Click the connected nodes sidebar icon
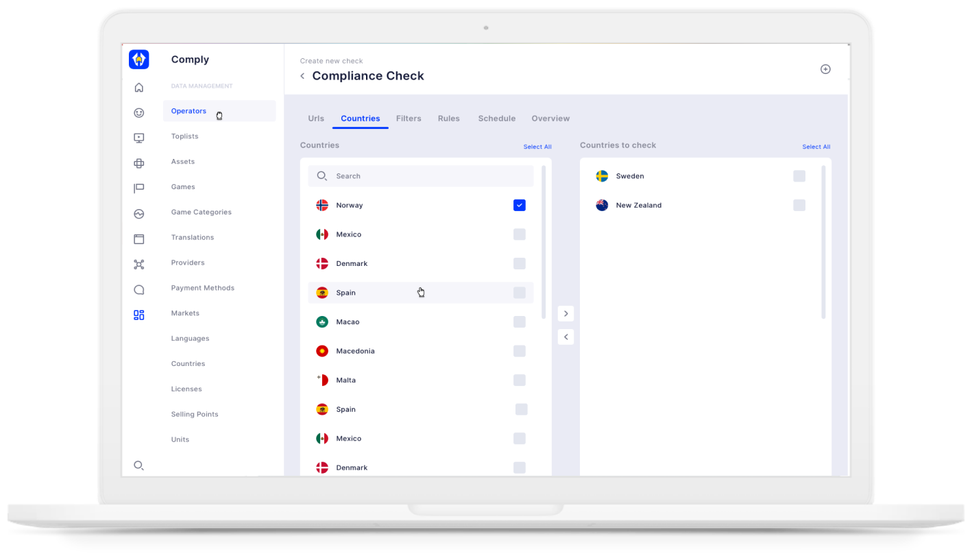972x560 pixels. point(139,265)
